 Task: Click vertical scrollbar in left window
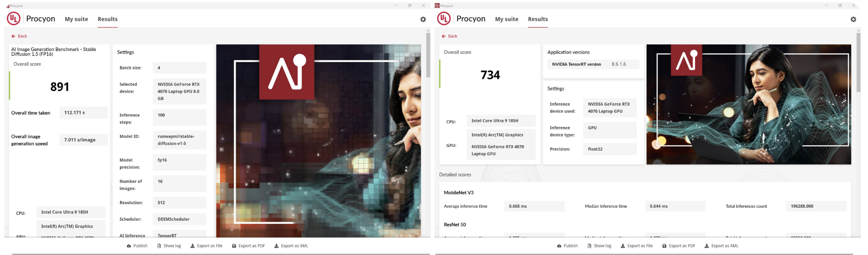pyautogui.click(x=428, y=55)
